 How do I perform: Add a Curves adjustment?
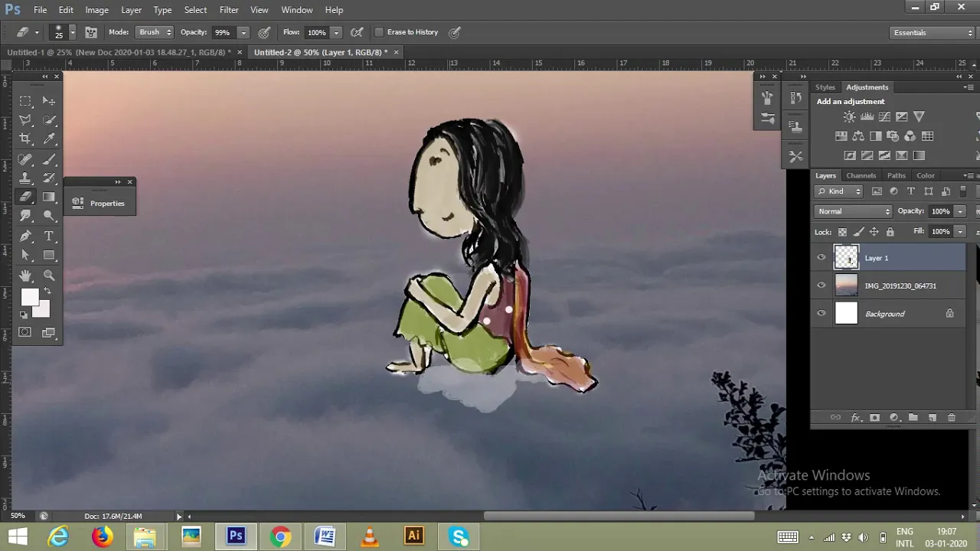pyautogui.click(x=884, y=116)
